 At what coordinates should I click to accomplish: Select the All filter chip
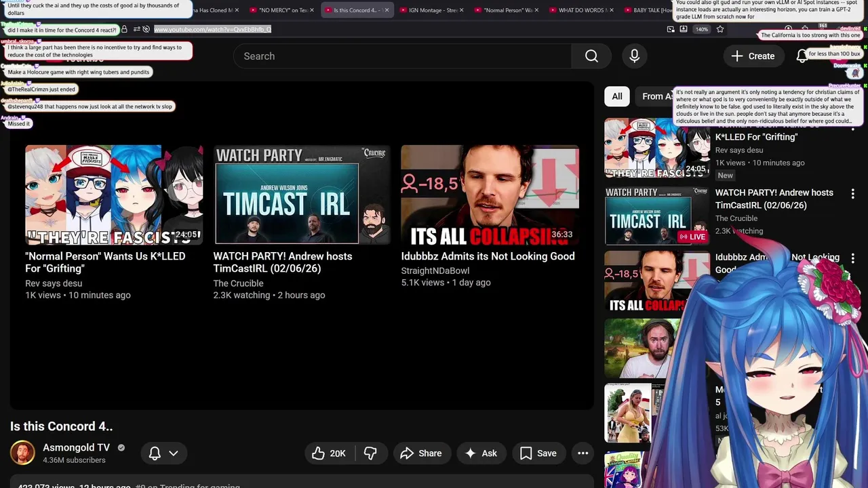click(617, 96)
